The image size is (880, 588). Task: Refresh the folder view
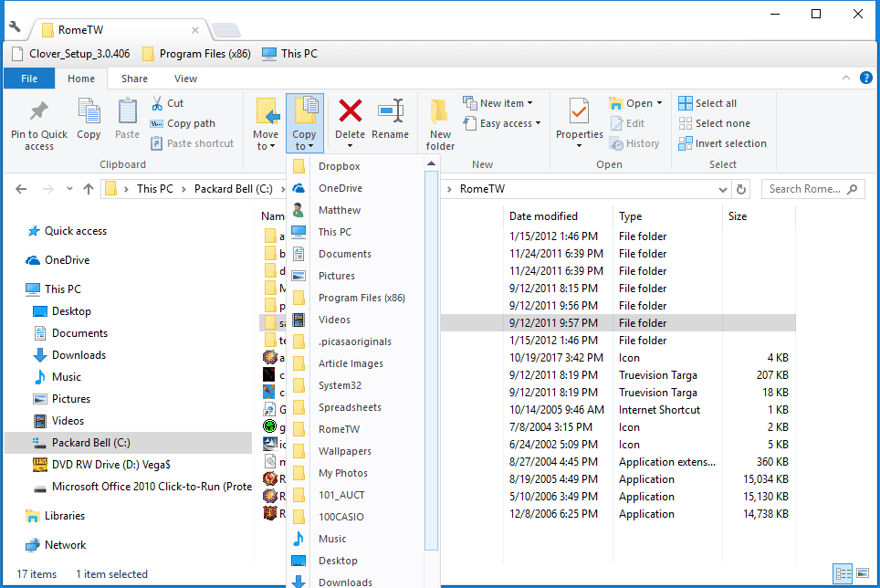pos(741,190)
